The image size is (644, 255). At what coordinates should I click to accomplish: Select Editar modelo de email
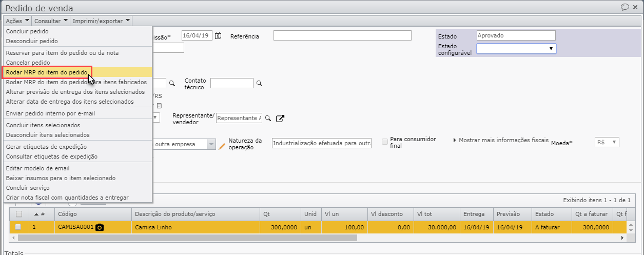[77, 168]
